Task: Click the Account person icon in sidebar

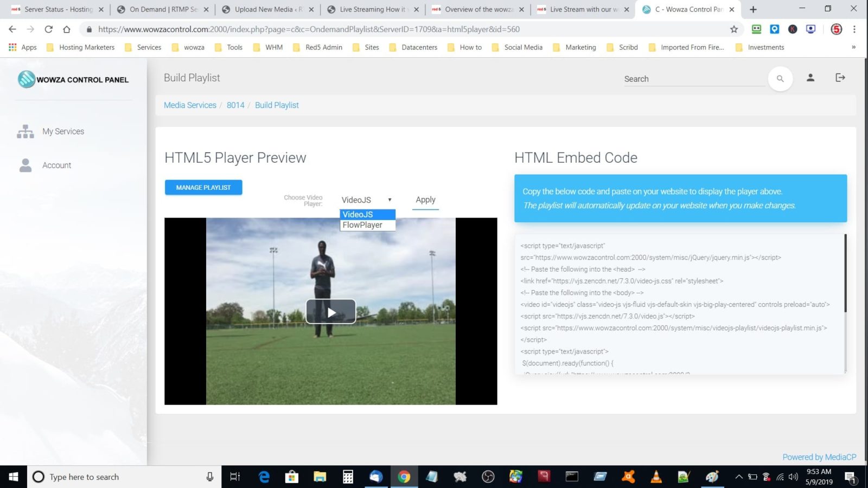Action: (x=25, y=165)
